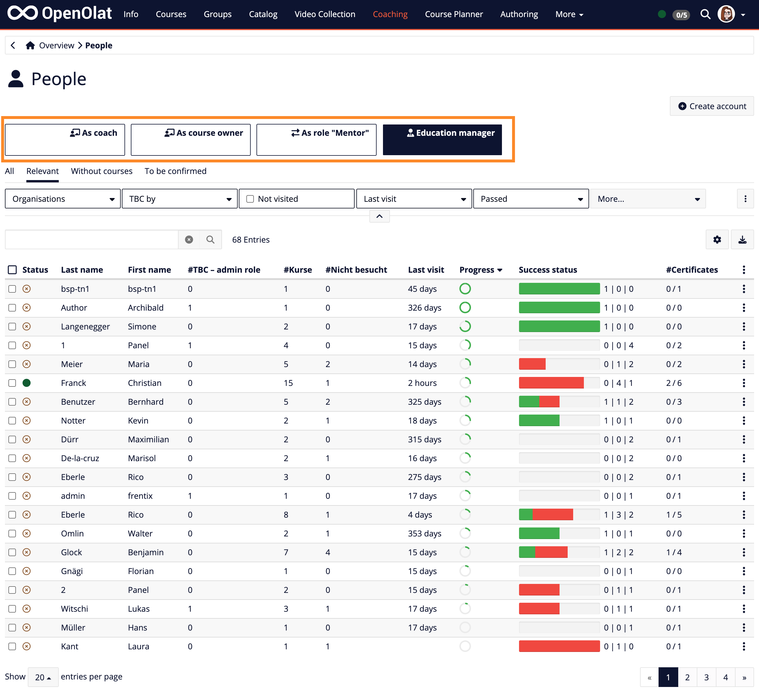Open the global search magnifier in the top bar
Image resolution: width=759 pixels, height=700 pixels.
coord(705,14)
